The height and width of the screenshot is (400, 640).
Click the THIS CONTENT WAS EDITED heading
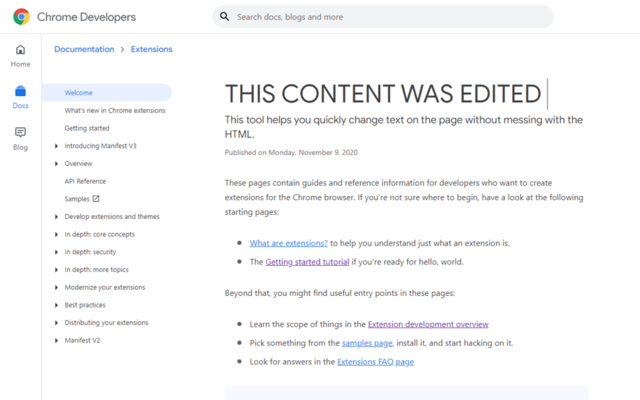383,94
